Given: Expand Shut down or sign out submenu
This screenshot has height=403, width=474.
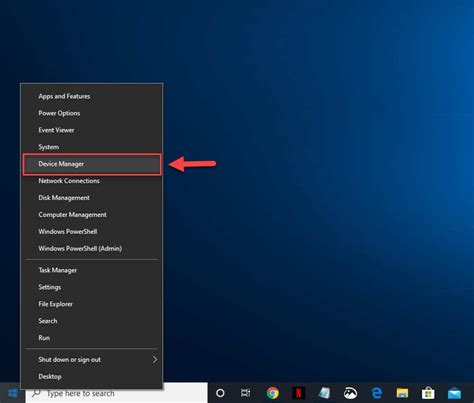Looking at the screenshot, I should pyautogui.click(x=92, y=360).
